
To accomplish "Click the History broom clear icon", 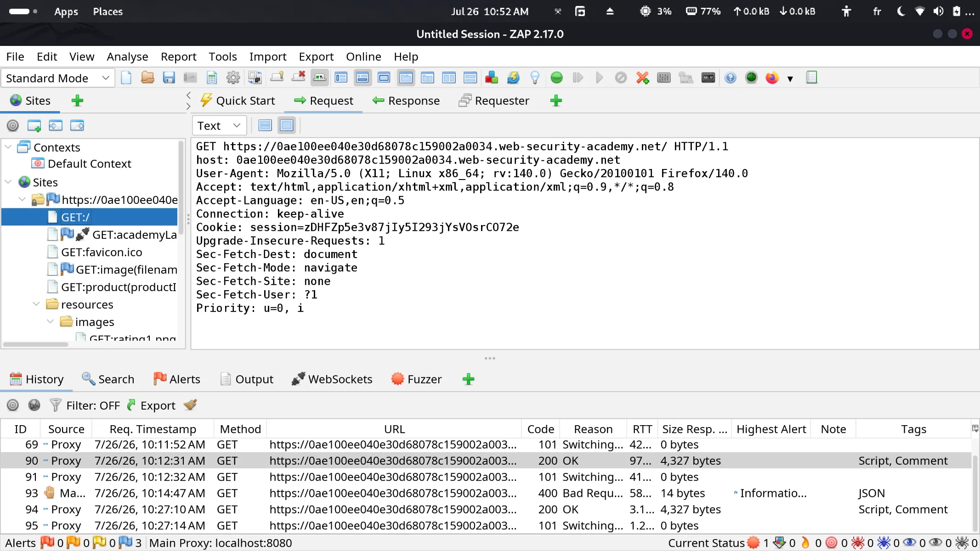I will pyautogui.click(x=190, y=405).
